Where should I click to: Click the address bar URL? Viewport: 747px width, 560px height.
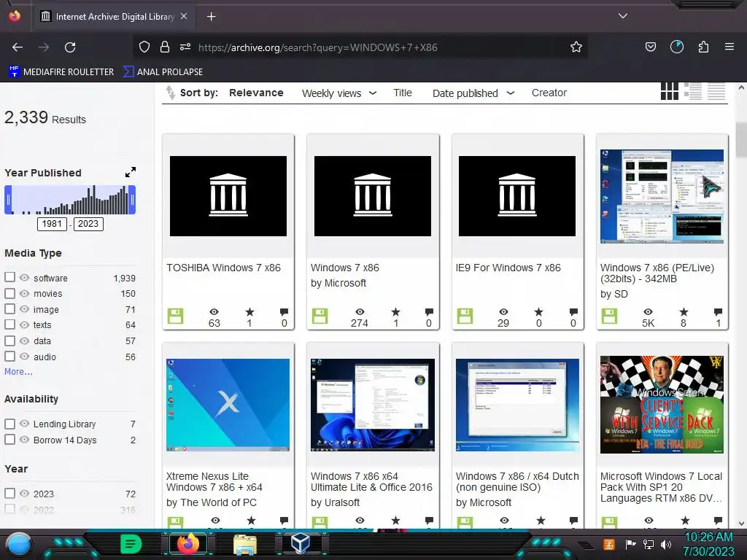pyautogui.click(x=318, y=47)
